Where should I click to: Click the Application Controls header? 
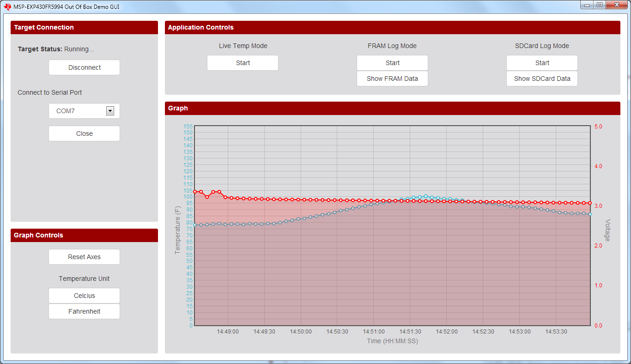(392, 27)
